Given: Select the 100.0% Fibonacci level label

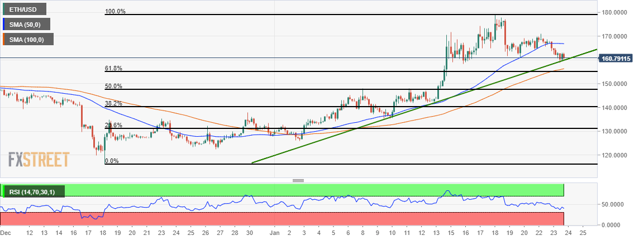Looking at the screenshot, I should tap(116, 12).
